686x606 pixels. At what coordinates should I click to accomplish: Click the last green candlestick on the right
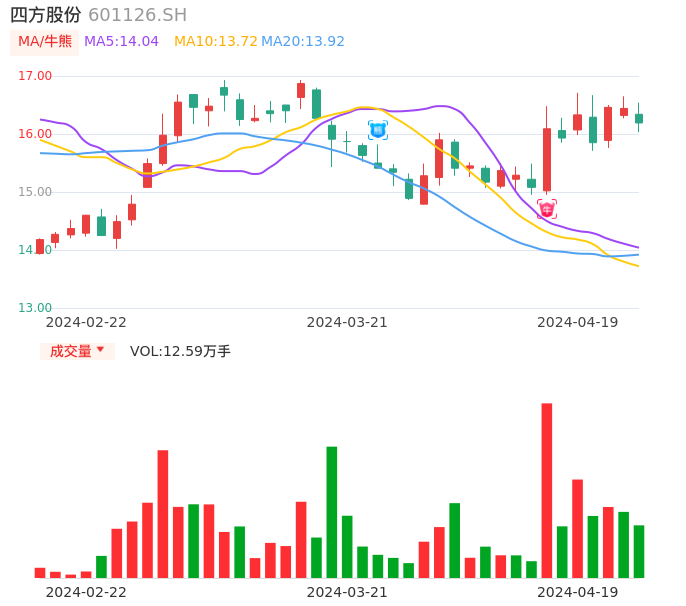point(639,118)
